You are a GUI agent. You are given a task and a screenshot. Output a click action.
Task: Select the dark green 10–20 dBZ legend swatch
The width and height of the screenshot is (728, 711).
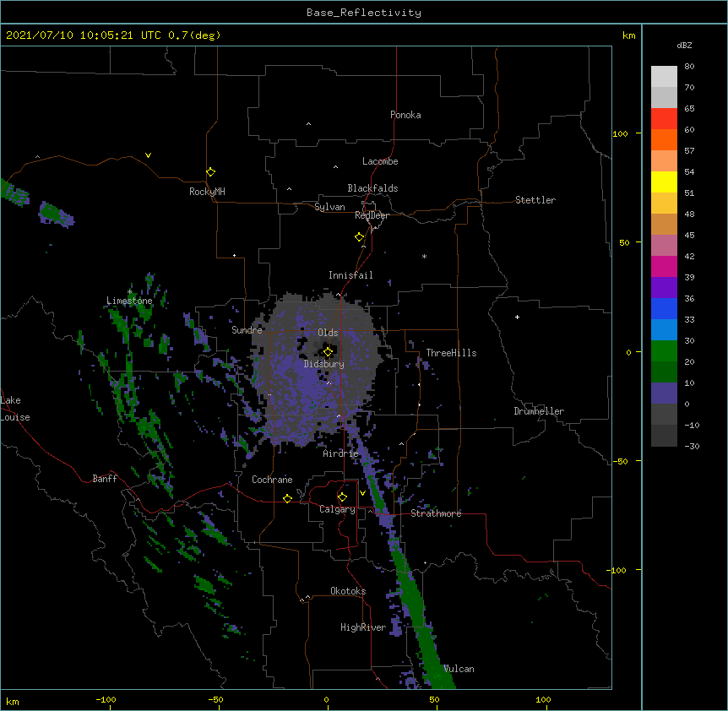664,372
